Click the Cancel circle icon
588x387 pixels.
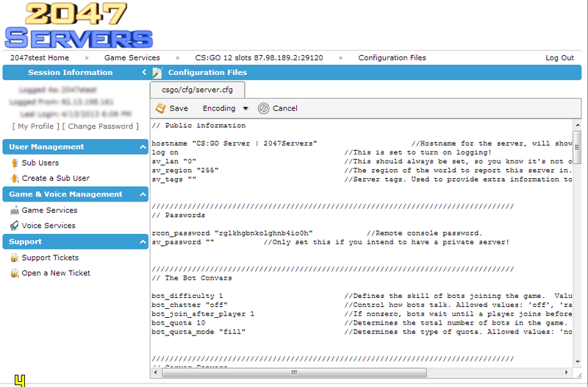point(263,108)
